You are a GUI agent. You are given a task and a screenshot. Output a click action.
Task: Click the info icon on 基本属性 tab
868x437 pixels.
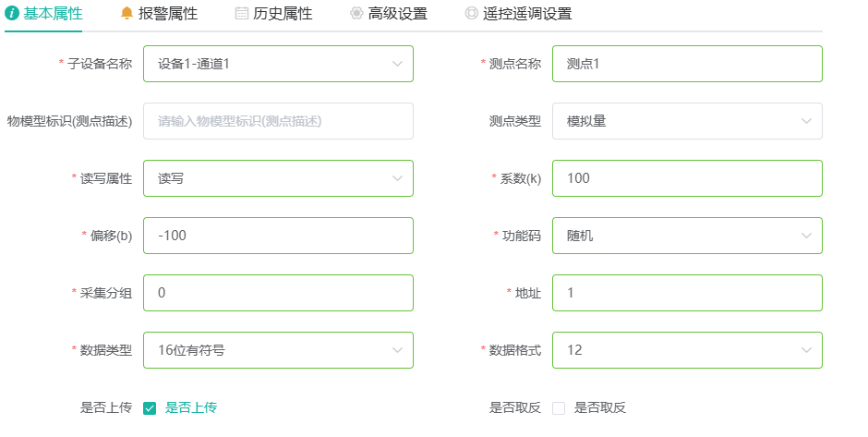(x=12, y=13)
